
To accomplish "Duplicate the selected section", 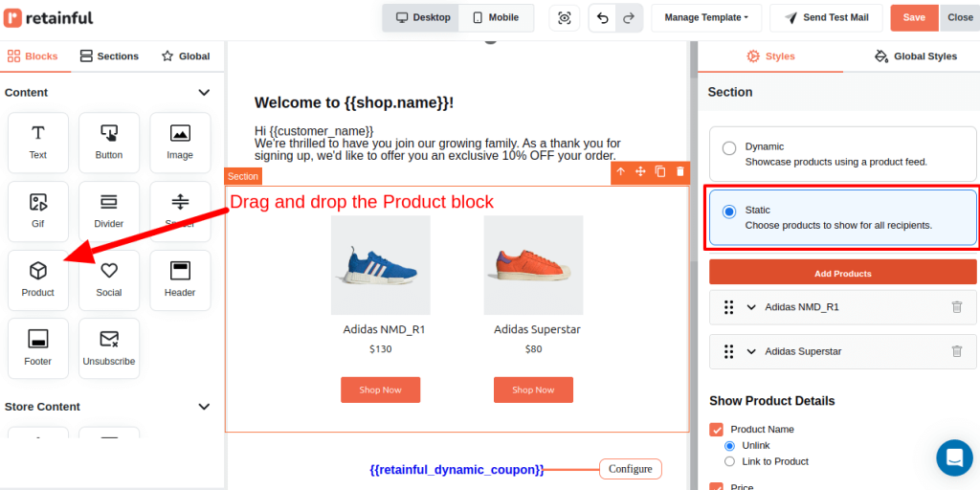I will coord(660,172).
